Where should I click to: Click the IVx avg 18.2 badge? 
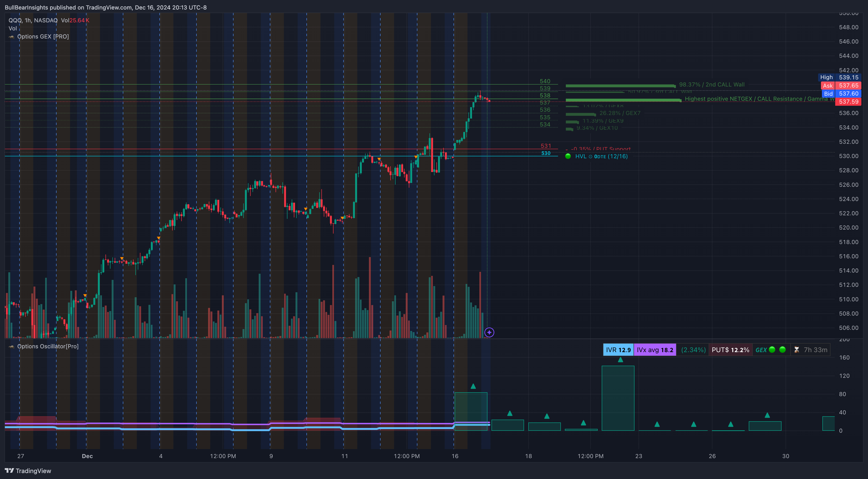pyautogui.click(x=655, y=350)
